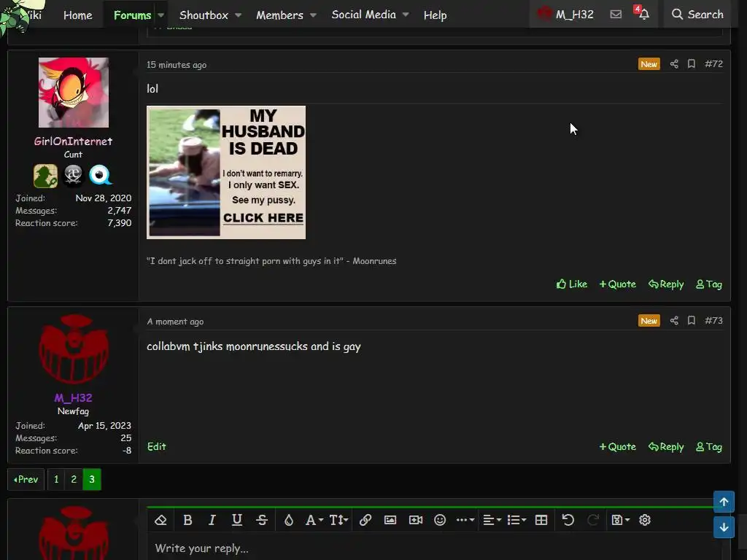The width and height of the screenshot is (747, 560).
Task: Open the Shoutbox menu
Action: coord(204,15)
